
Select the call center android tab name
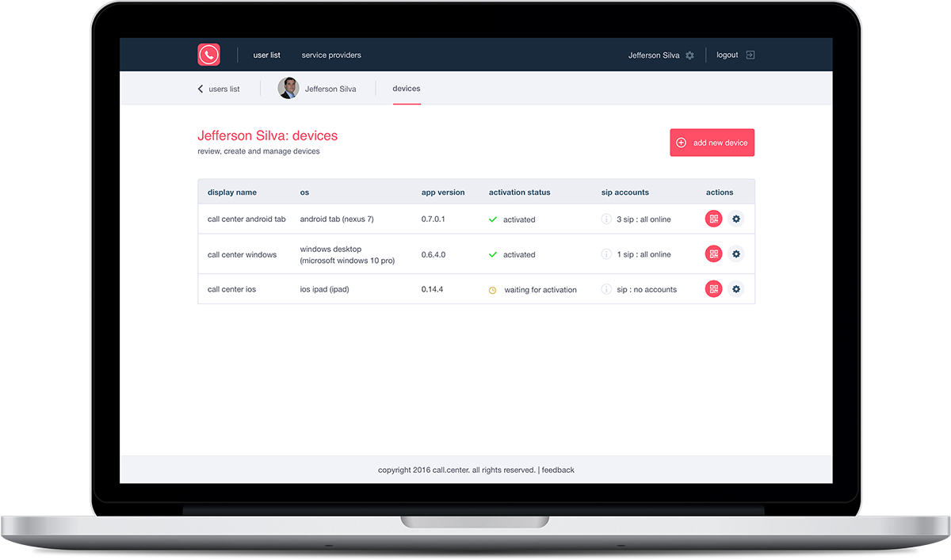click(246, 219)
